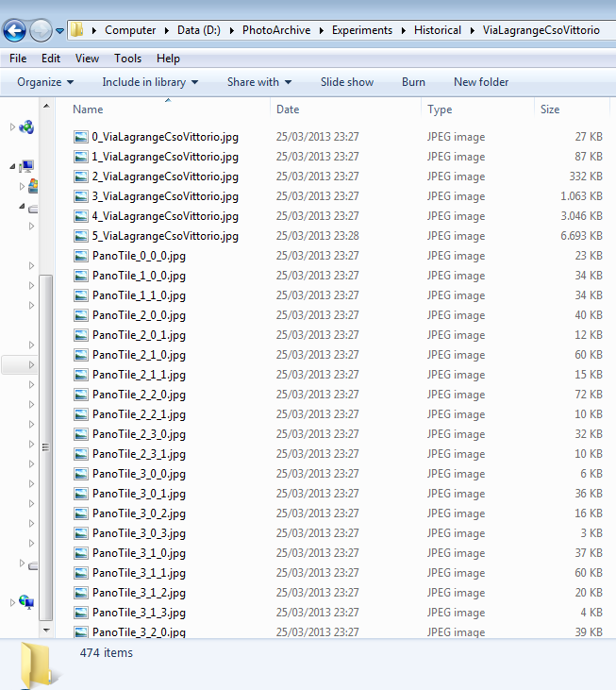Expand the Homegroup tree node
Image resolution: width=616 pixels, height=690 pixels.
(x=13, y=127)
